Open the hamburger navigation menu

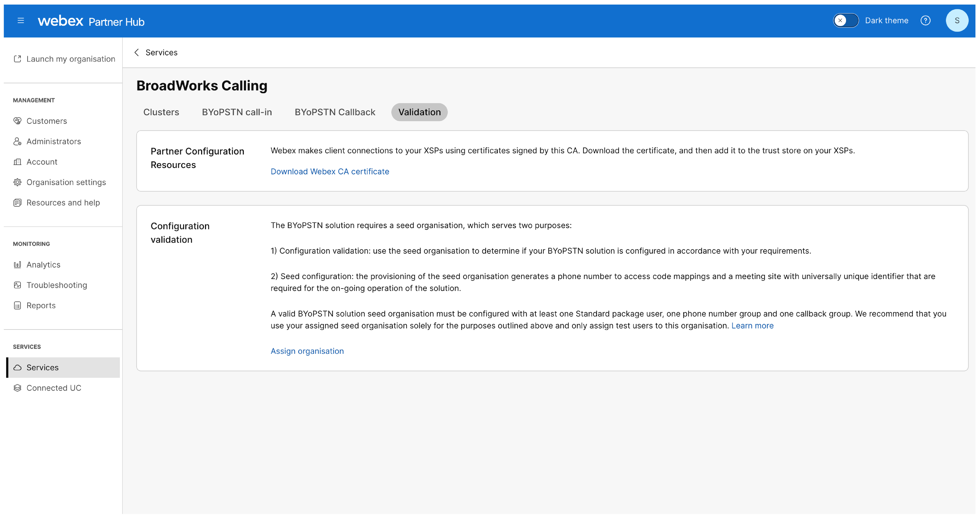(x=21, y=21)
